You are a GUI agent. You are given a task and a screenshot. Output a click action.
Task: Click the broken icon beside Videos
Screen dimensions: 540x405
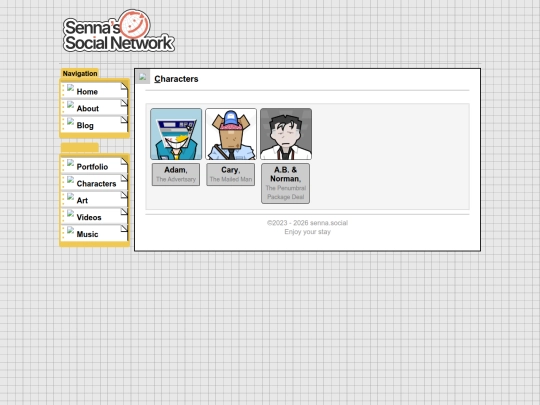pos(70,214)
